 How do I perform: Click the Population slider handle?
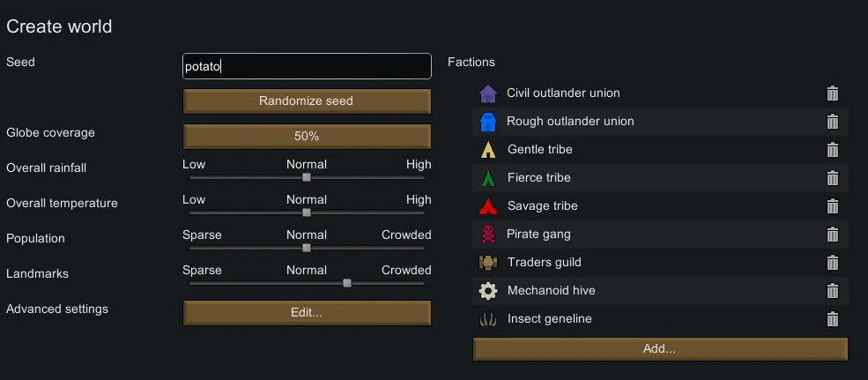click(307, 248)
